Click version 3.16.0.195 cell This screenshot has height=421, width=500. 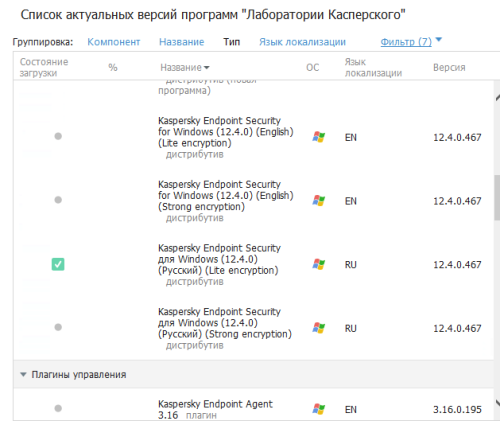[457, 409]
